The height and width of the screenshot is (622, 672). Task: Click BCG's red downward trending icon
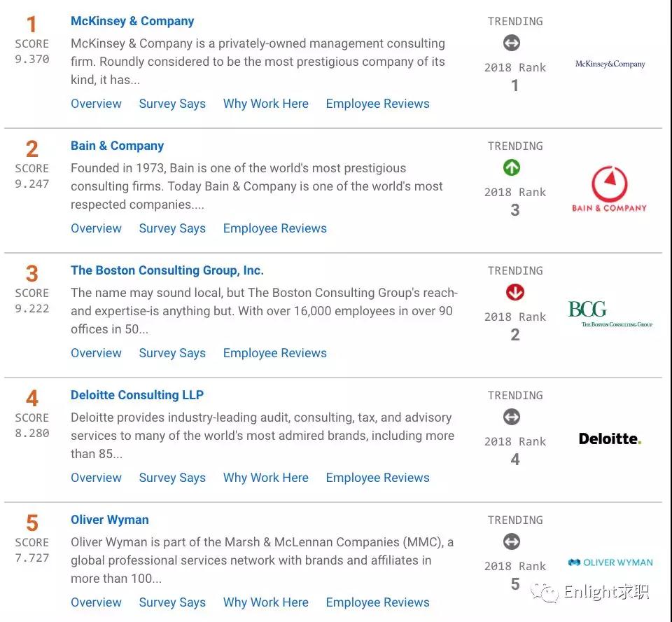514,293
